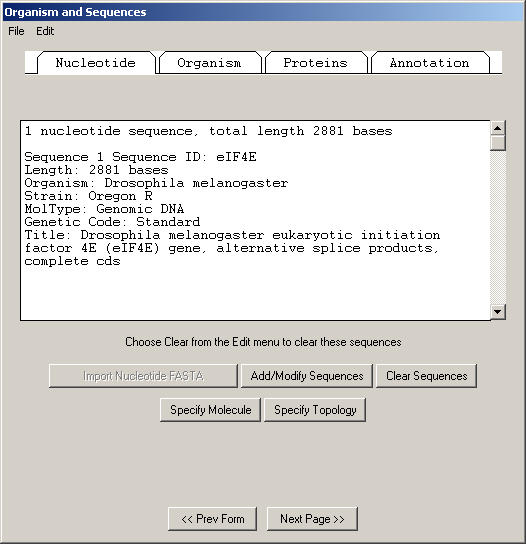Switch to the Nucleotide tab
The width and height of the screenshot is (526, 544).
(x=96, y=63)
